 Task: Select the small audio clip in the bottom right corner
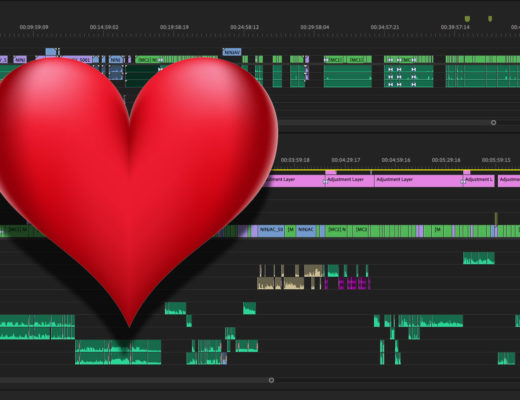tap(506, 359)
